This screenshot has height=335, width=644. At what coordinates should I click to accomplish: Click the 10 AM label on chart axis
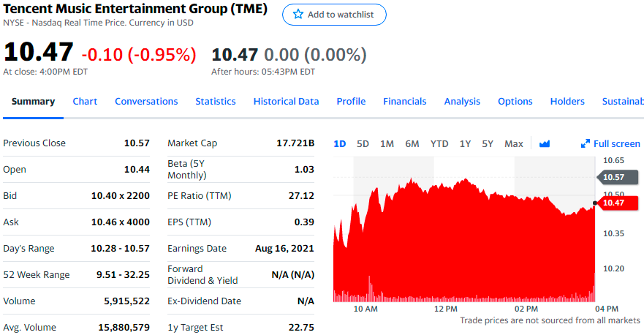click(365, 309)
